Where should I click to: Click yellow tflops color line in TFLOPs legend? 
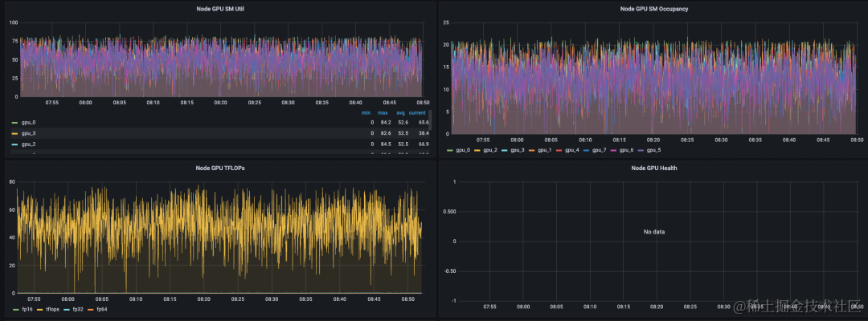tap(40, 310)
